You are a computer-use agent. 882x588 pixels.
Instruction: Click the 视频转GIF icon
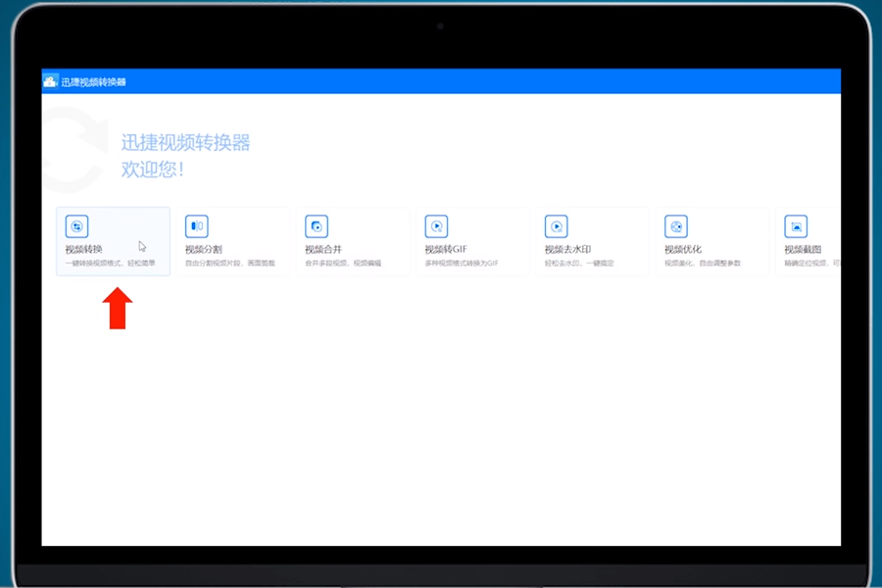coord(436,226)
